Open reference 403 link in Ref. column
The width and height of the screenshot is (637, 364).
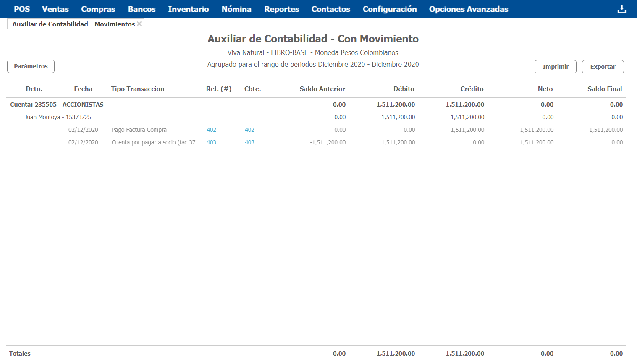(x=211, y=142)
